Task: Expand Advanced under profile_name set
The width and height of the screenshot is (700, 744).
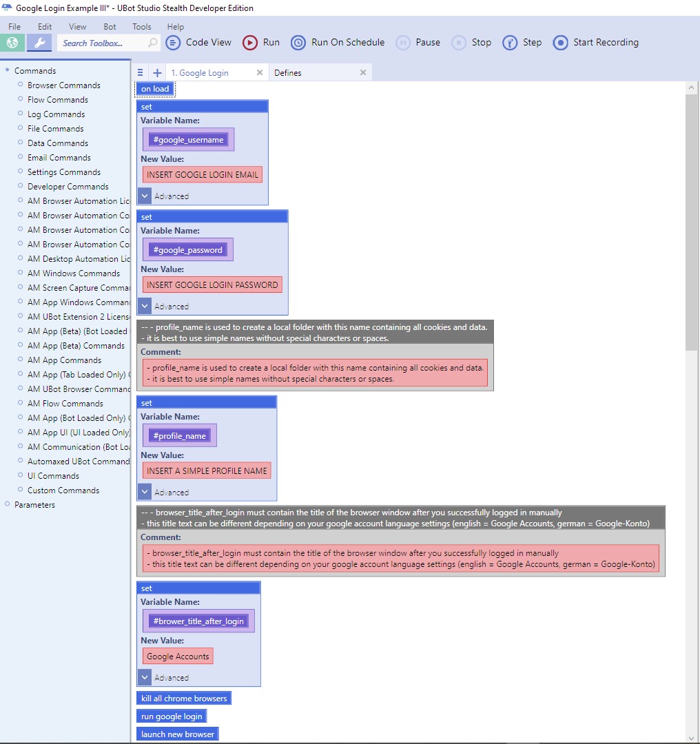Action: 145,492
